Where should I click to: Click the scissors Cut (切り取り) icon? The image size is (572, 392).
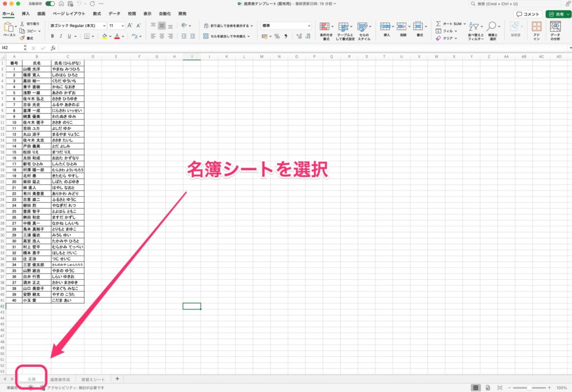tap(22, 24)
